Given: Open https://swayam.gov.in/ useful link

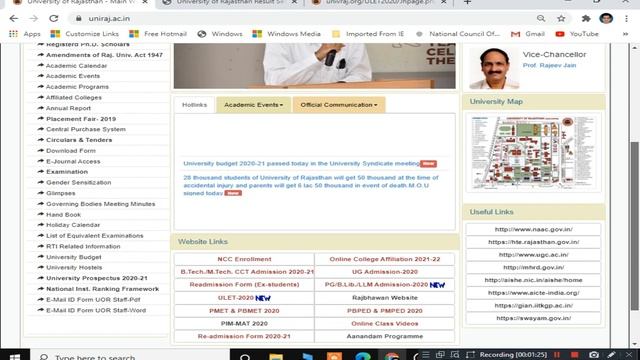Looking at the screenshot, I should coord(533,318).
